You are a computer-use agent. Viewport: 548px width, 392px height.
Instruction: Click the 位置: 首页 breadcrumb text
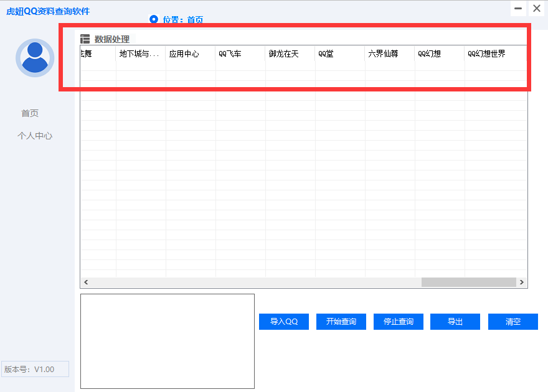183,19
